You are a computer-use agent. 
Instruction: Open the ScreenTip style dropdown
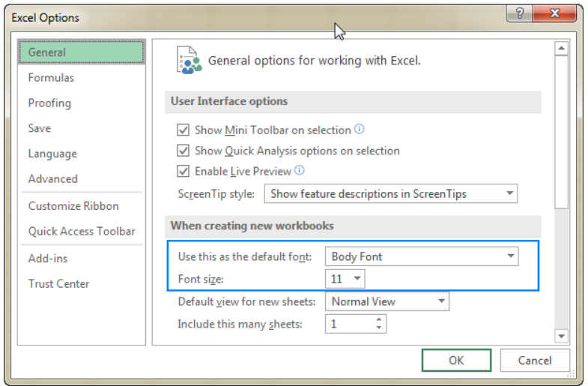391,193
